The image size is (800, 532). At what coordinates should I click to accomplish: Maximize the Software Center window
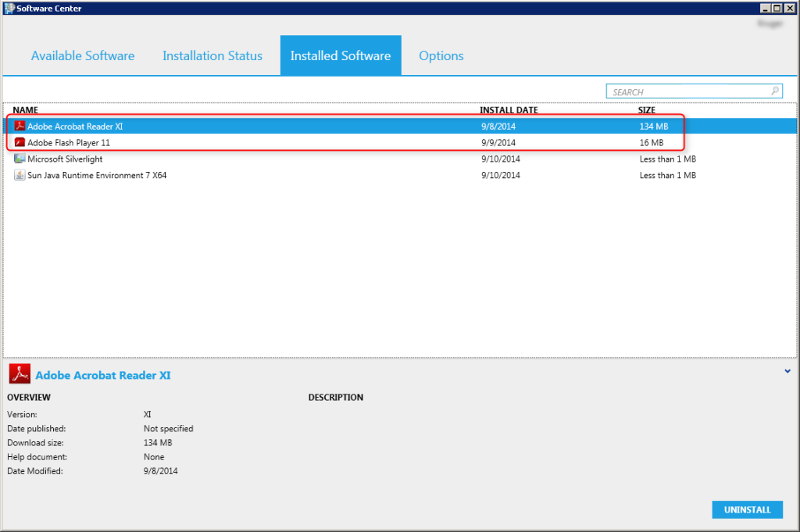click(x=777, y=8)
